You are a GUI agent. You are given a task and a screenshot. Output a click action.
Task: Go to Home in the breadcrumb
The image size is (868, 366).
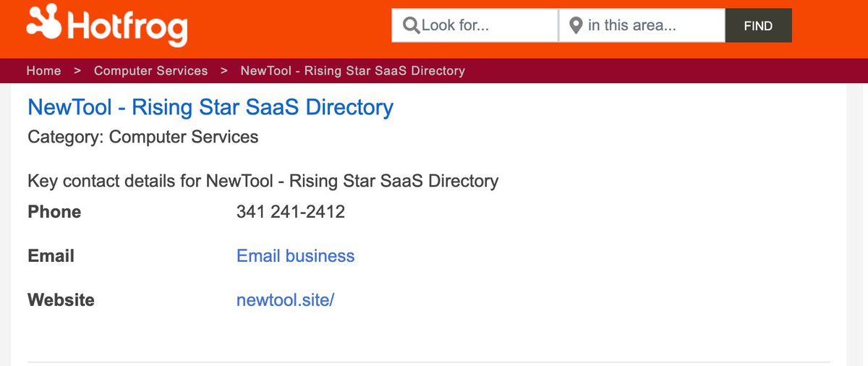coord(43,71)
